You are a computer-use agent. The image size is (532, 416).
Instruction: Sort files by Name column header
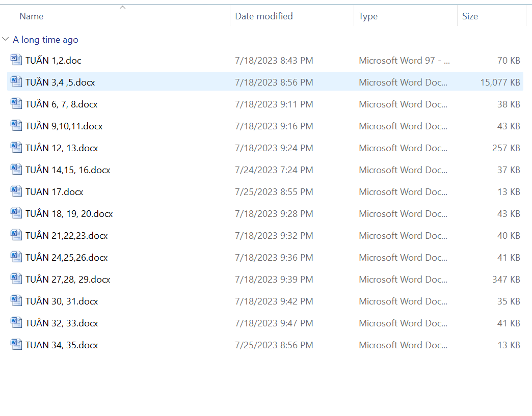[x=32, y=16]
